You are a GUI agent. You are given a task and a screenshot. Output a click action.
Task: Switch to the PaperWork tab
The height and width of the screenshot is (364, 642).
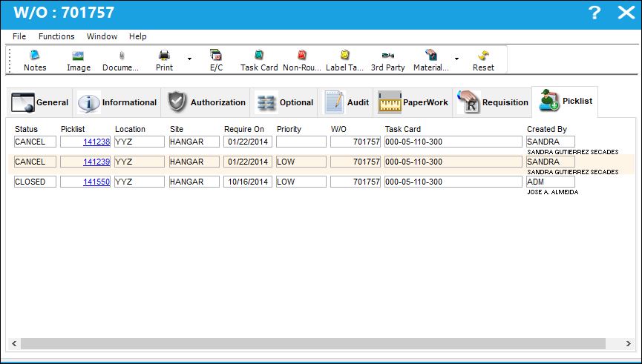413,102
